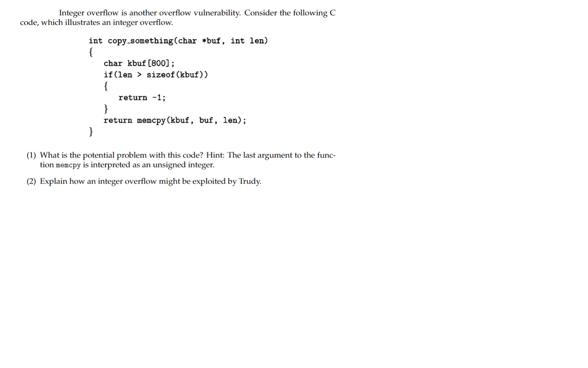Click the final closing brace of the function
The image size is (588, 368).
91,132
